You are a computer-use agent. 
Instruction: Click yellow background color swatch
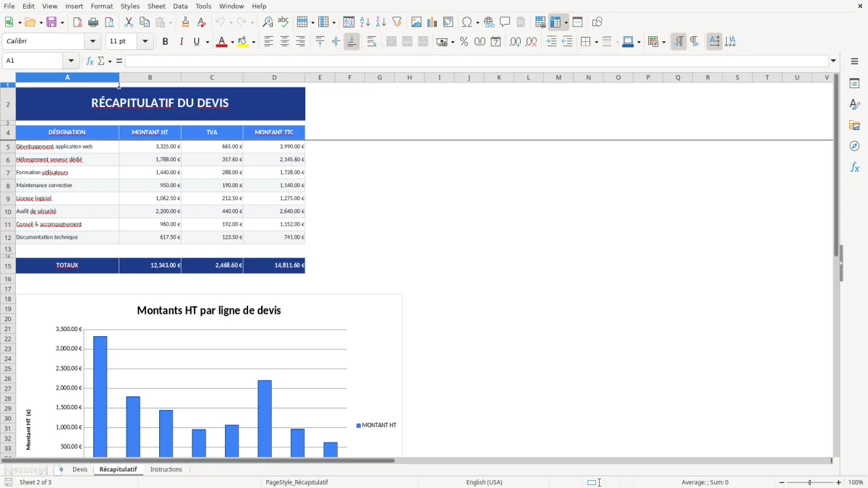coord(242,42)
